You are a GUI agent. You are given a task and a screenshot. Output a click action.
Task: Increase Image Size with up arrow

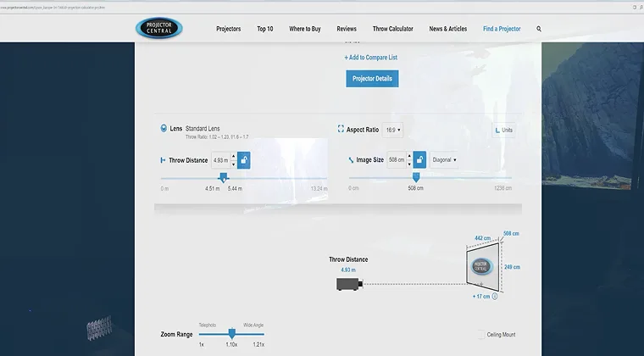click(x=409, y=156)
